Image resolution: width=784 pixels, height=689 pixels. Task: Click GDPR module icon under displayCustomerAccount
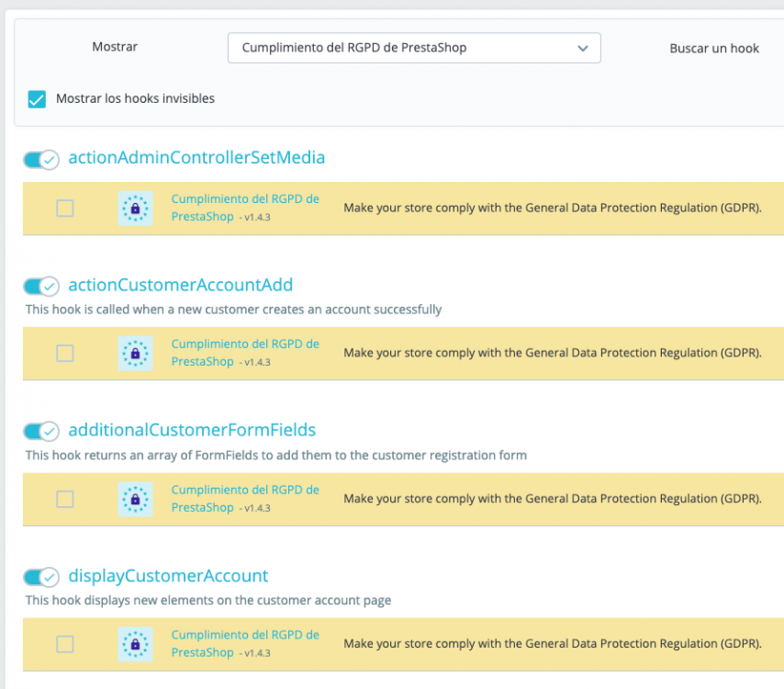(135, 644)
